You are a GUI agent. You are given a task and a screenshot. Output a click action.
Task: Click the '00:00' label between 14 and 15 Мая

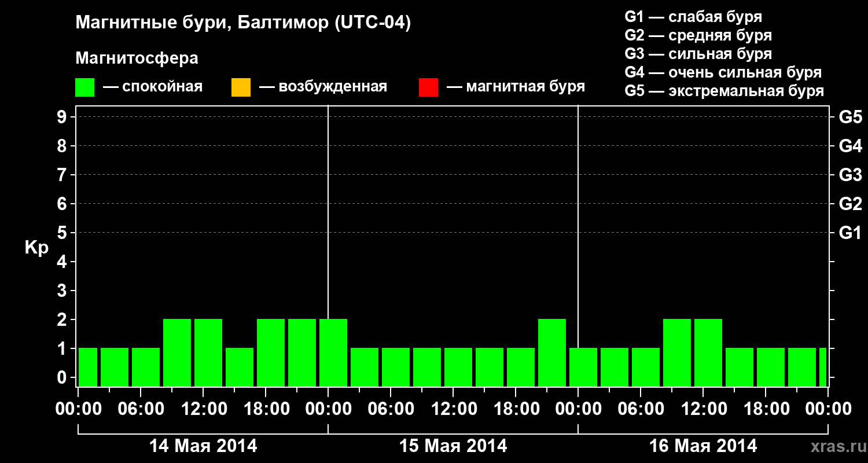(x=328, y=409)
